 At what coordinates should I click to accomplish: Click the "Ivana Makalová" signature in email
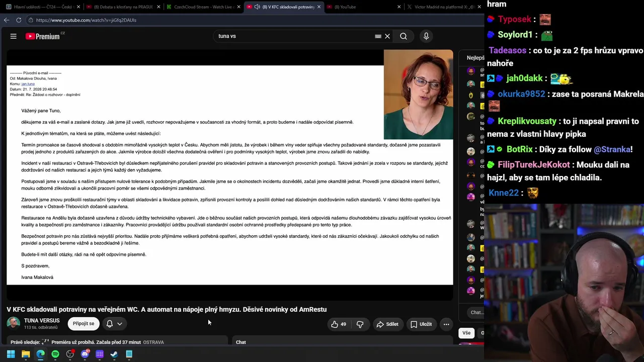[x=37, y=278]
